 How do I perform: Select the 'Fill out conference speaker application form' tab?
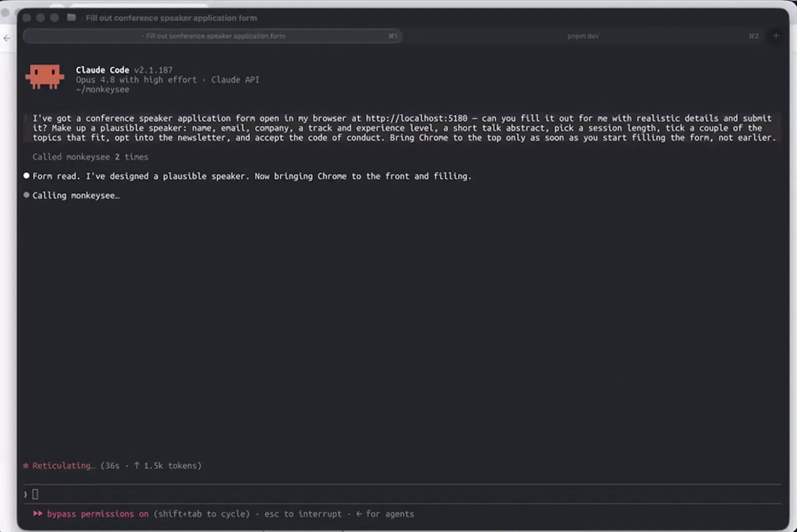click(x=213, y=36)
